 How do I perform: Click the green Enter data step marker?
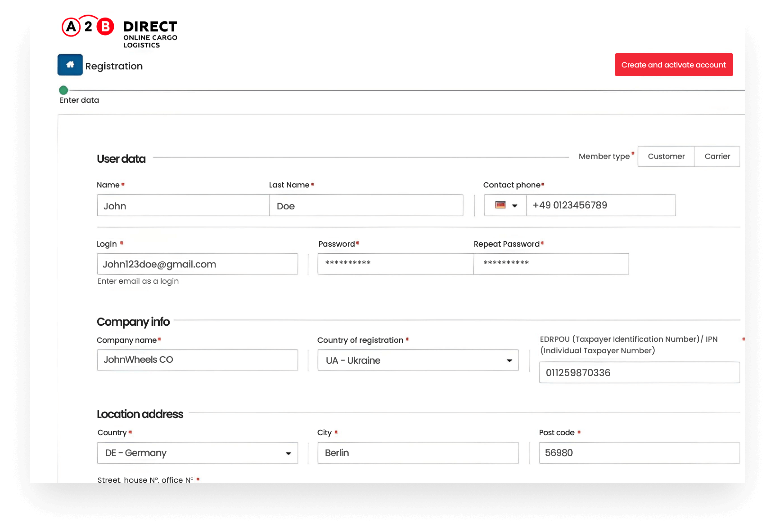coord(63,90)
